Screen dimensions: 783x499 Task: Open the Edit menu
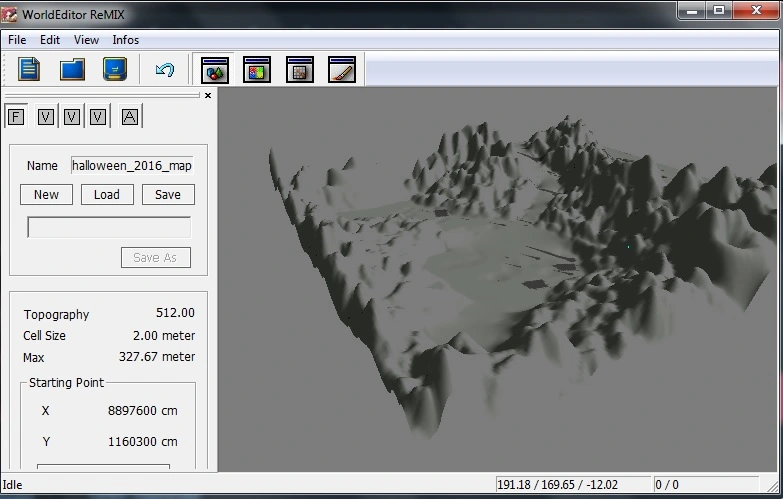pos(50,40)
